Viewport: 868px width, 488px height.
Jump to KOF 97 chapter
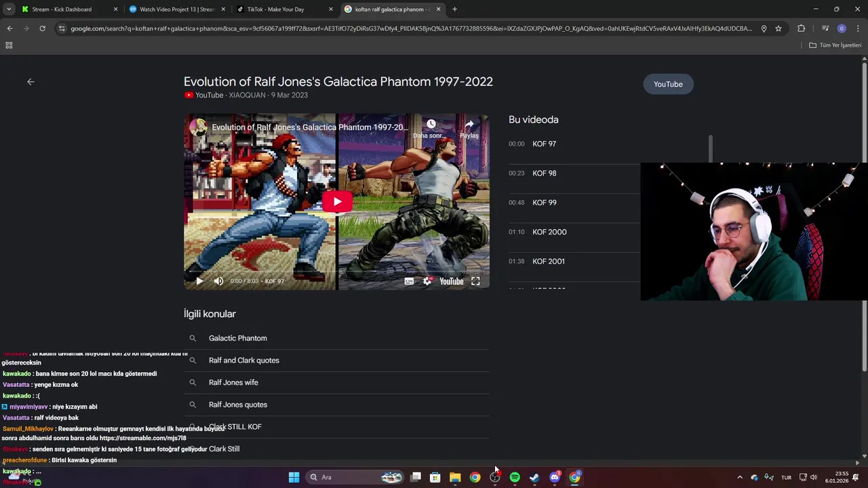574,144
